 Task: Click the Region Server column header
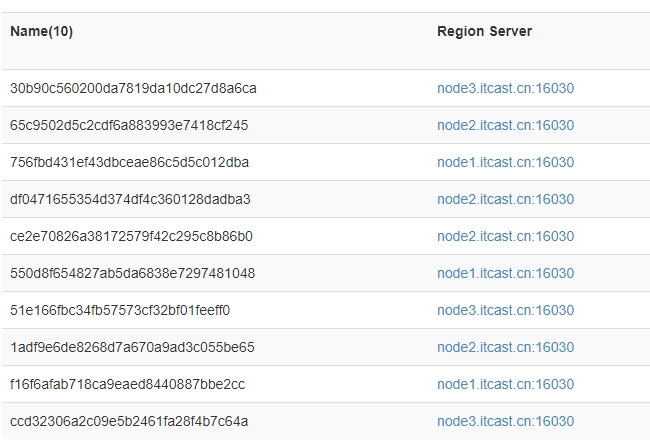[485, 32]
